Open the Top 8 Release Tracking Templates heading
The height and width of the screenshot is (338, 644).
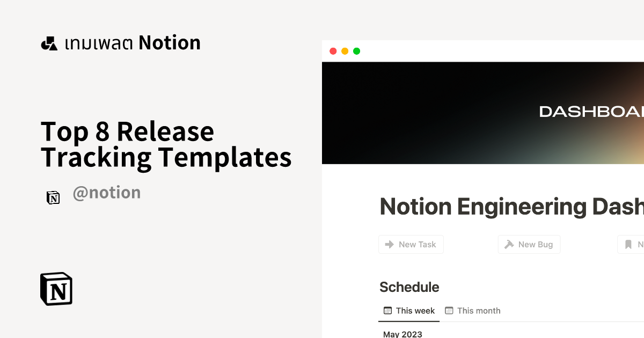(166, 144)
